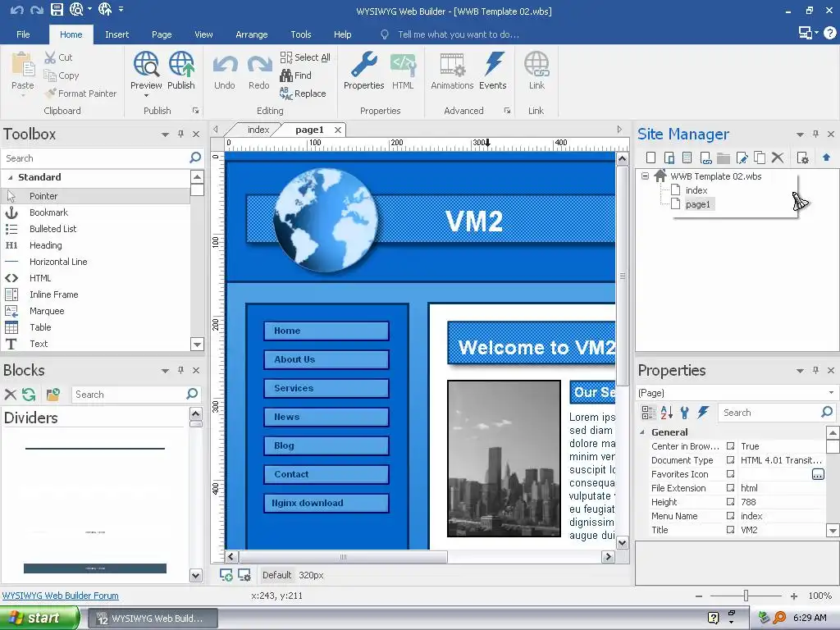
Task: Click blue wrench icon in Properties toolbar
Action: coord(685,413)
